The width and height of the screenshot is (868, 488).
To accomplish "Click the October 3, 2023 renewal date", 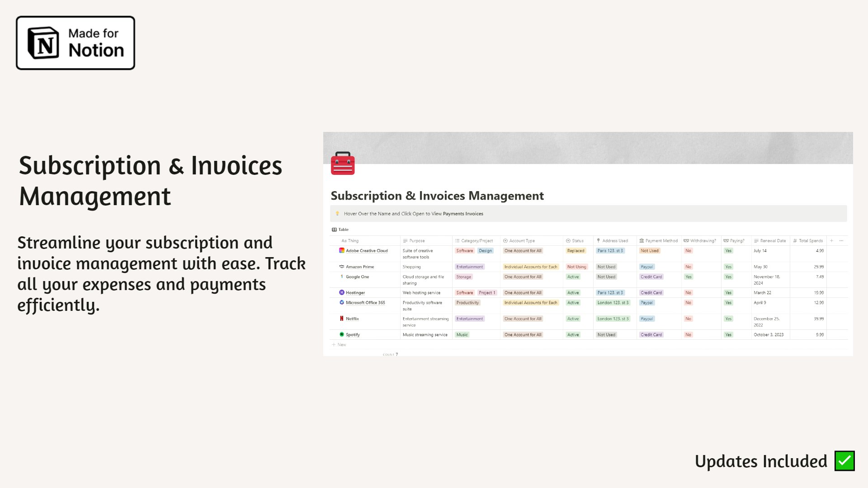I will tap(769, 335).
